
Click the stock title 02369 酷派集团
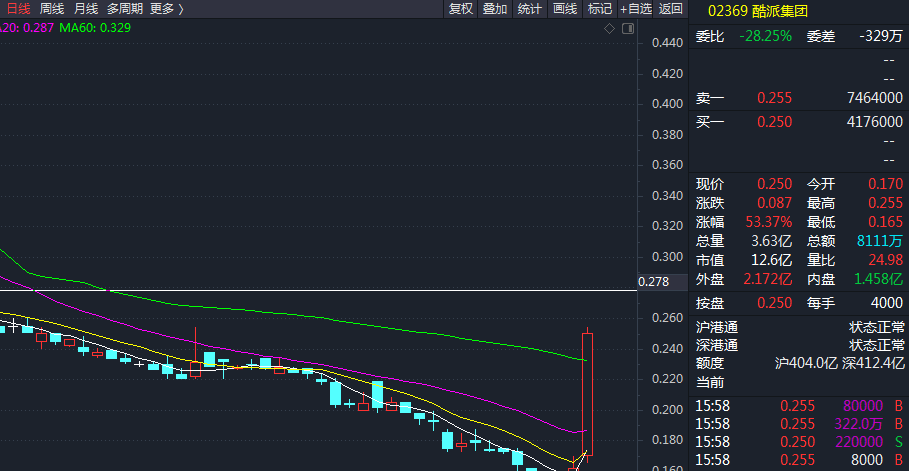click(757, 12)
